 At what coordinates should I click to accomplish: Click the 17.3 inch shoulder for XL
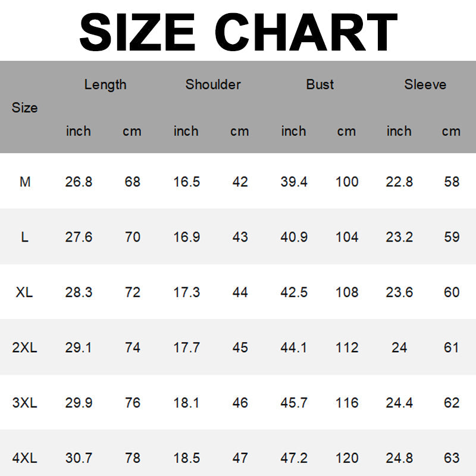tap(186, 292)
